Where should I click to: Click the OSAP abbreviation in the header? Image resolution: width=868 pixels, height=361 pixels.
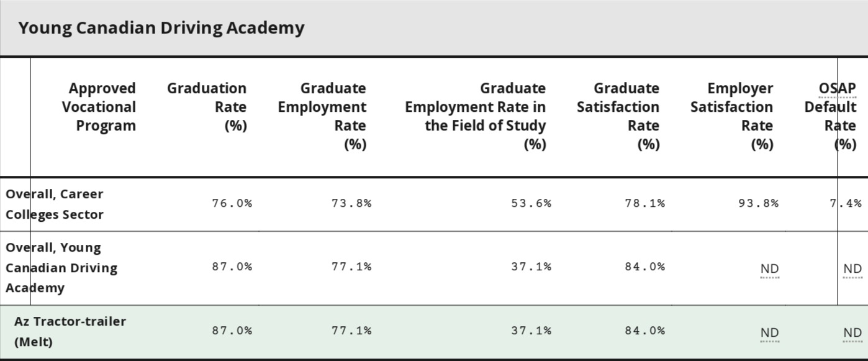(837, 88)
